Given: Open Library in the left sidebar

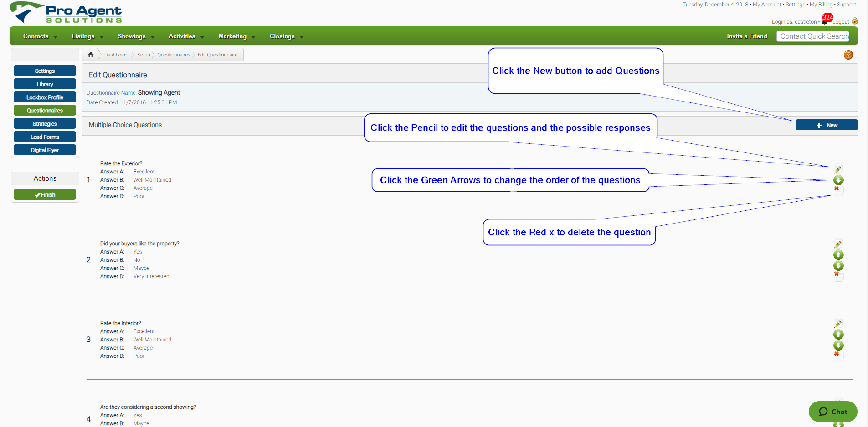Looking at the screenshot, I should coord(45,84).
